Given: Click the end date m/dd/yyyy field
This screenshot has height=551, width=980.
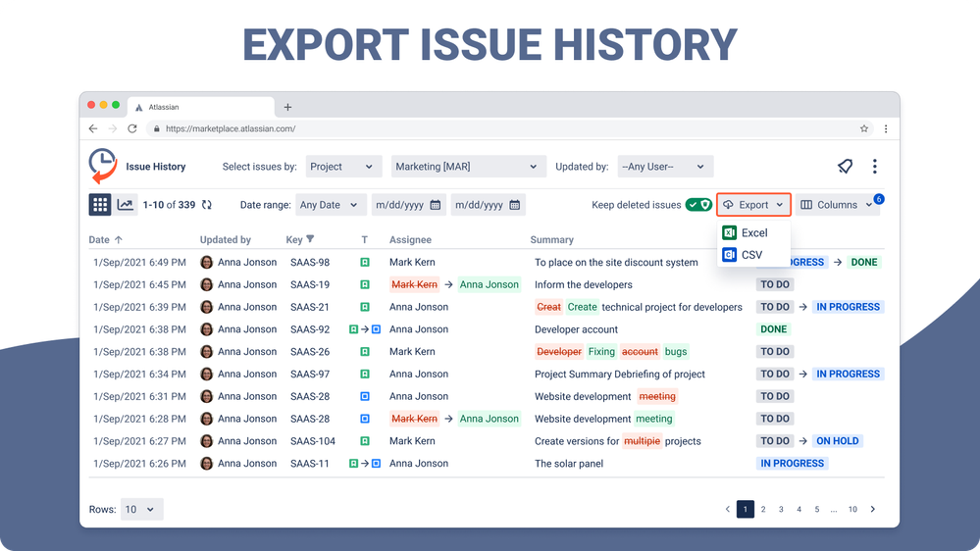Looking at the screenshot, I should [489, 205].
